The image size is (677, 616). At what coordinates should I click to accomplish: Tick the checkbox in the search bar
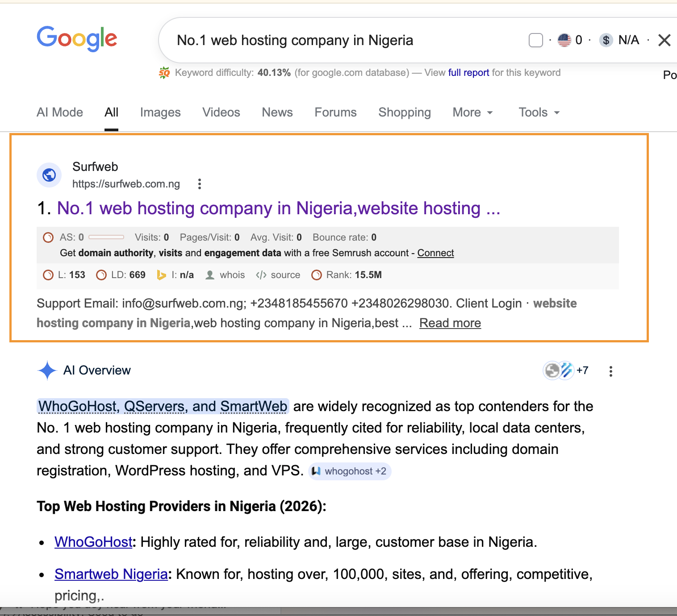(535, 40)
